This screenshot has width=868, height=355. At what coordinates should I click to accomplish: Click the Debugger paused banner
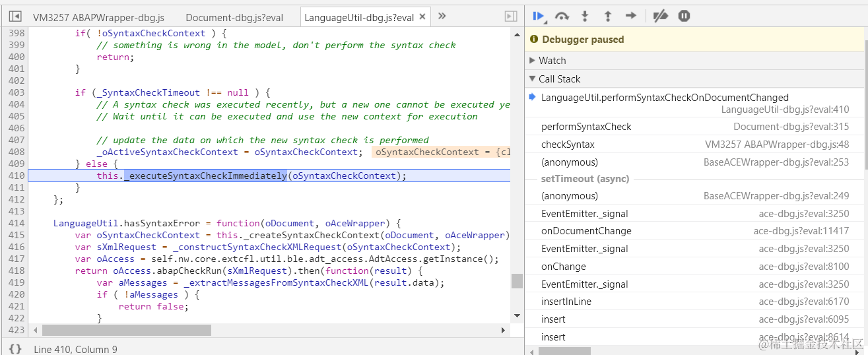pyautogui.click(x=696, y=40)
